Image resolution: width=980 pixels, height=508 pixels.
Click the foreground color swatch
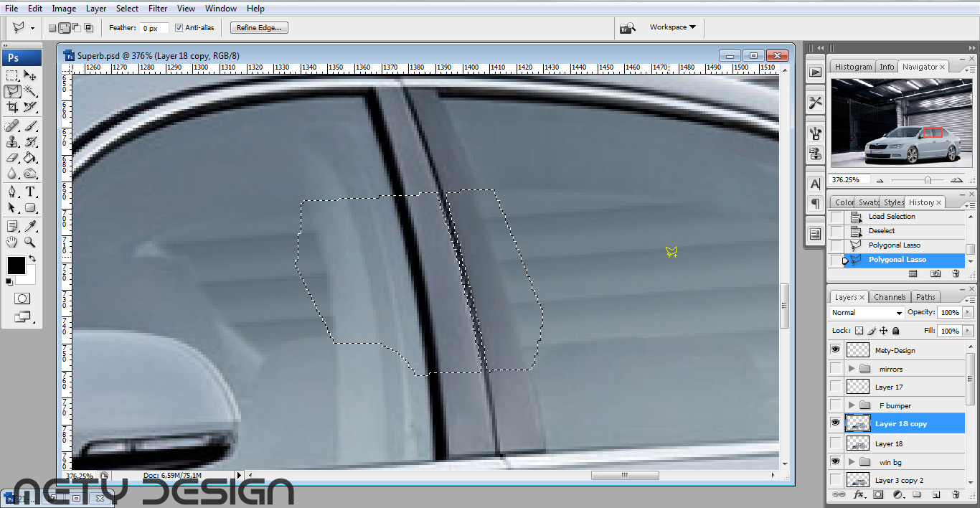[16, 265]
